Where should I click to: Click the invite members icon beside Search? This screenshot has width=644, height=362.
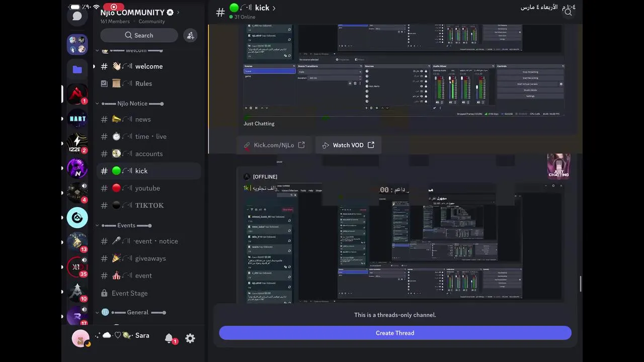click(190, 35)
